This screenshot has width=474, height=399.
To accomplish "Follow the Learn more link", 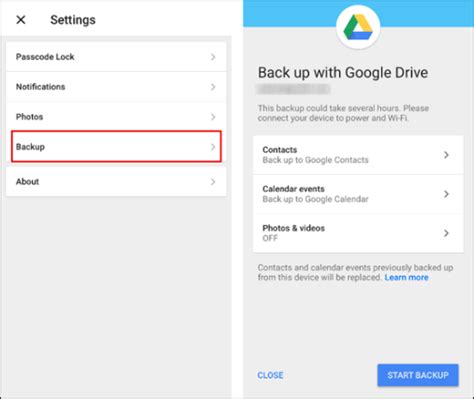I will (406, 277).
